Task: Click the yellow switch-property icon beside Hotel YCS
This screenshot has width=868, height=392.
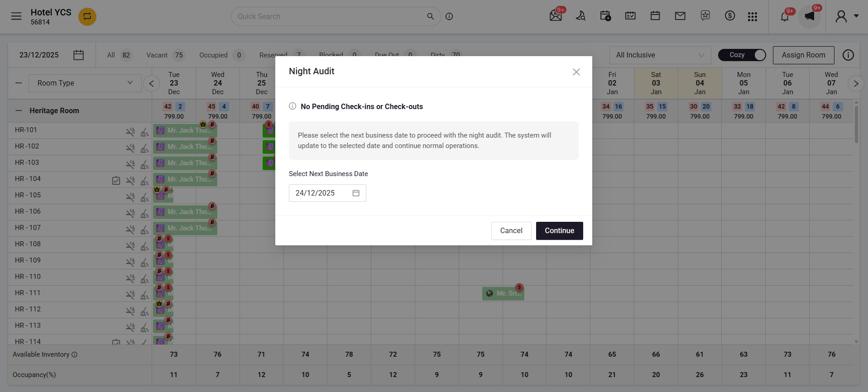Action: pos(87,17)
